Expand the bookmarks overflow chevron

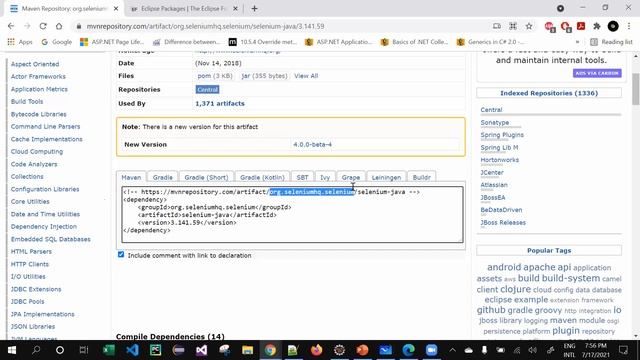pos(577,42)
